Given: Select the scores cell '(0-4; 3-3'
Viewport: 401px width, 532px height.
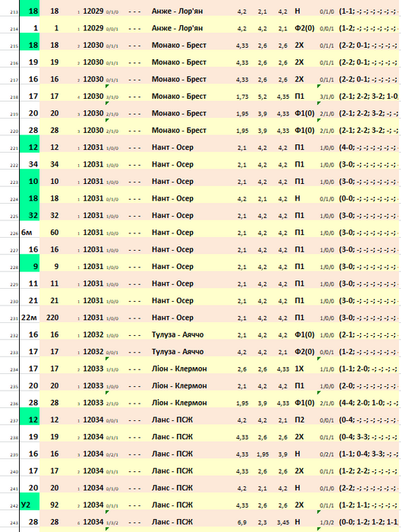Looking at the screenshot, I should (368, 437).
